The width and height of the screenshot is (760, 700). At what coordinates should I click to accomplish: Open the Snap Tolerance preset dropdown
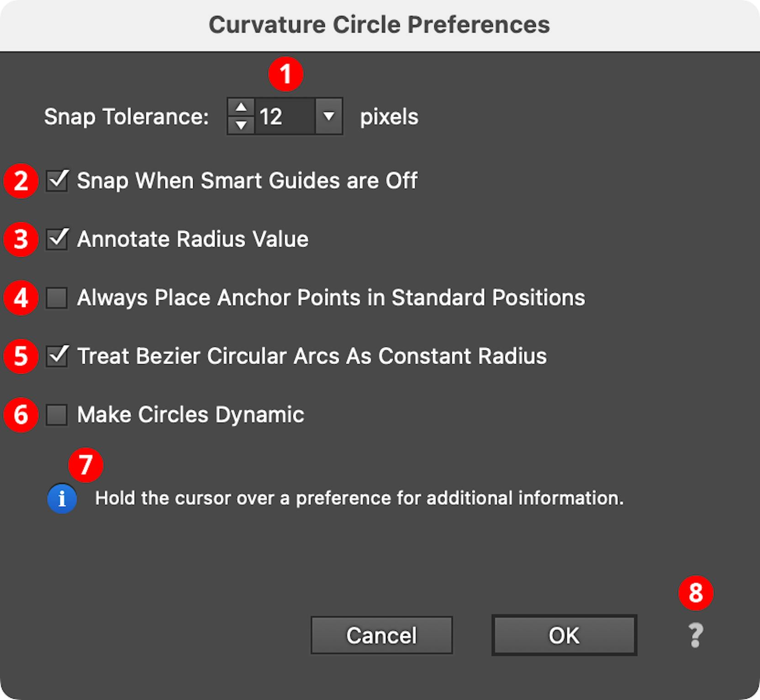(x=328, y=116)
